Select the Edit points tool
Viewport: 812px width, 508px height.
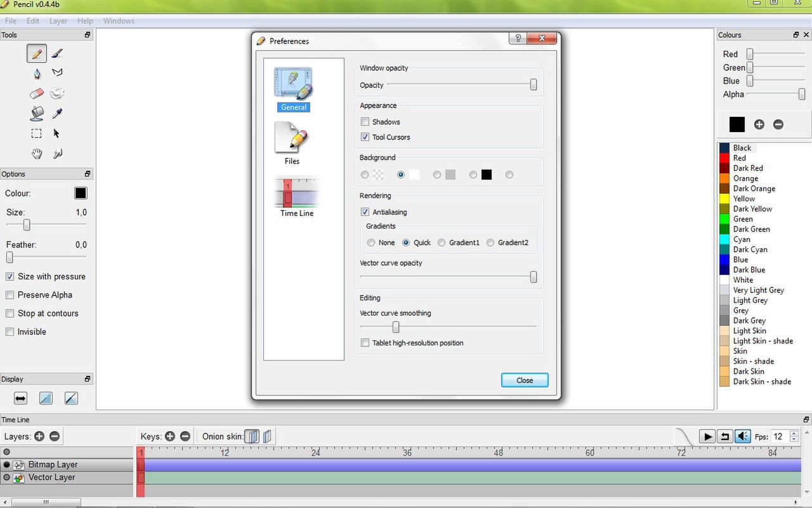57,153
